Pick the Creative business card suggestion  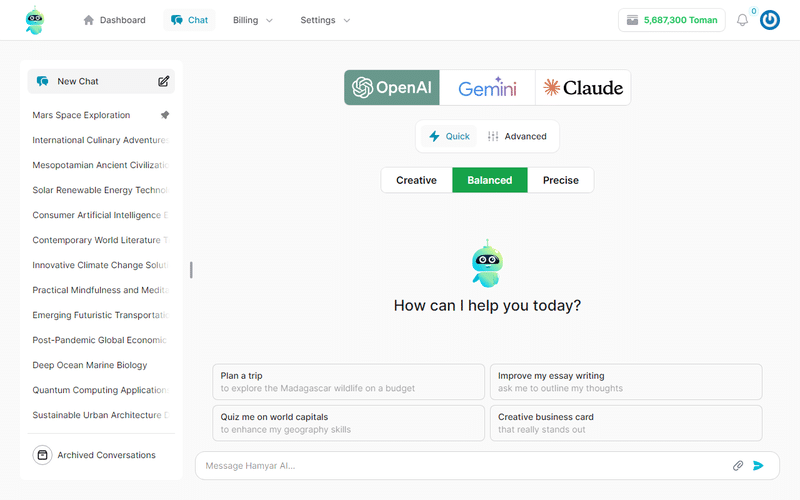(626, 423)
